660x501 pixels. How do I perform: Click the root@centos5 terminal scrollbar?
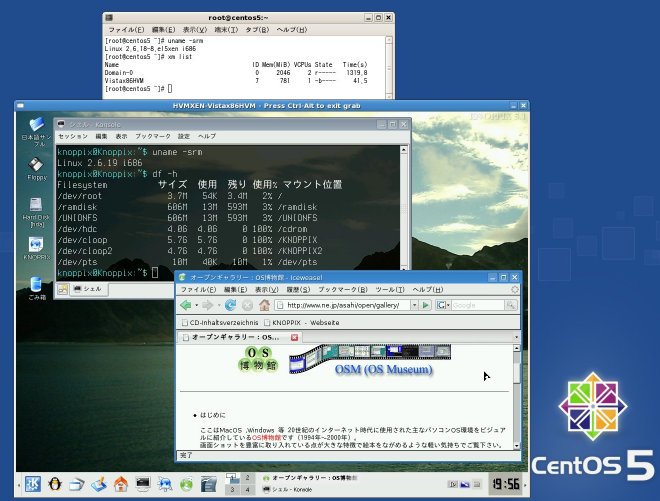[389, 67]
